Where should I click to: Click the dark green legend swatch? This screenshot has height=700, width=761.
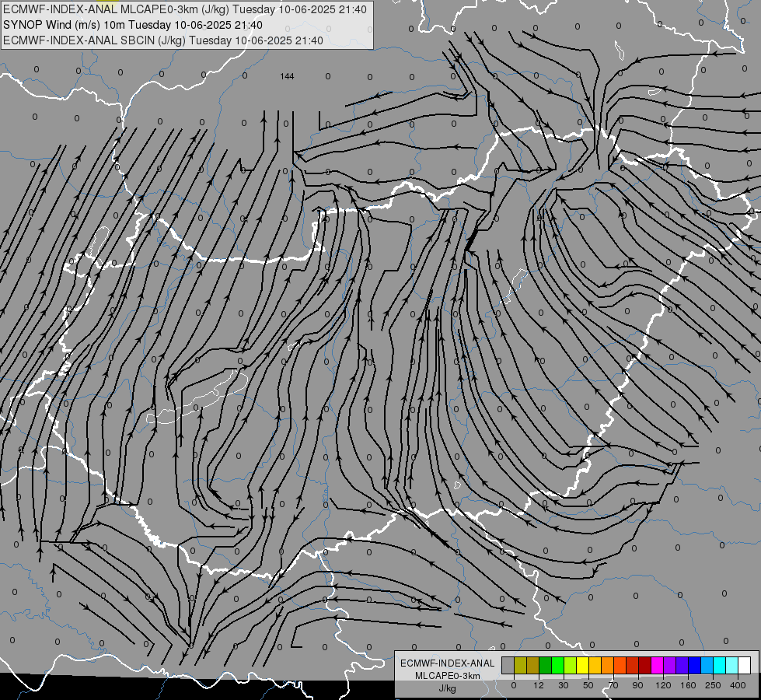click(546, 665)
